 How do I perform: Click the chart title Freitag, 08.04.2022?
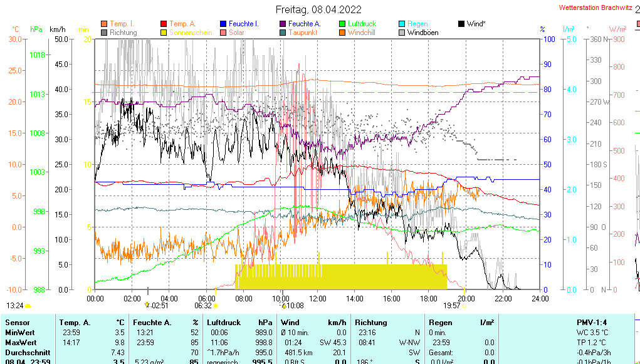click(320, 9)
